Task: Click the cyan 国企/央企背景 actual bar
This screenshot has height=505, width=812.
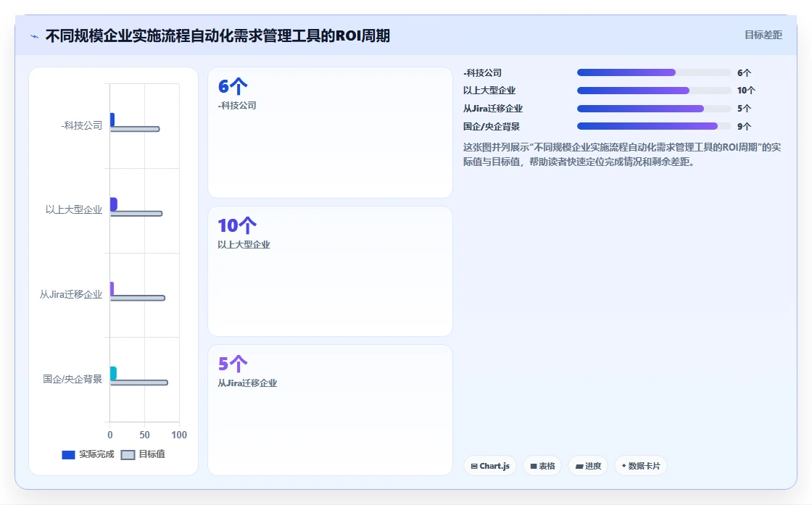Action: (x=113, y=373)
